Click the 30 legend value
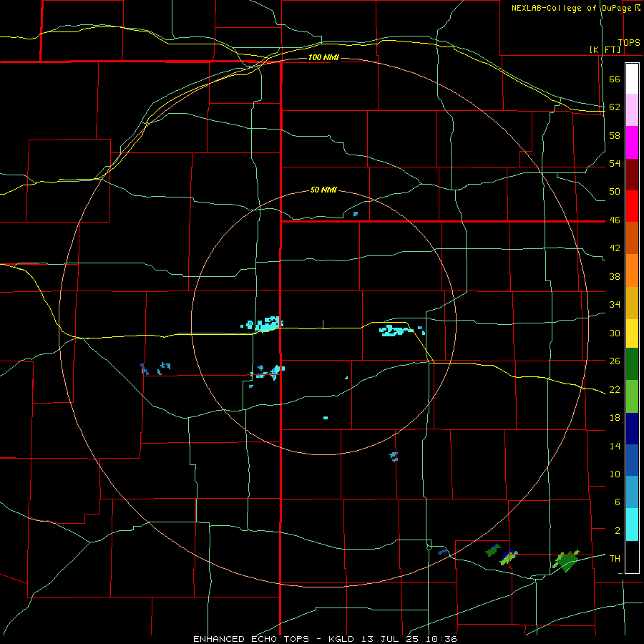Viewport: 644px width, 644px height. (615, 333)
